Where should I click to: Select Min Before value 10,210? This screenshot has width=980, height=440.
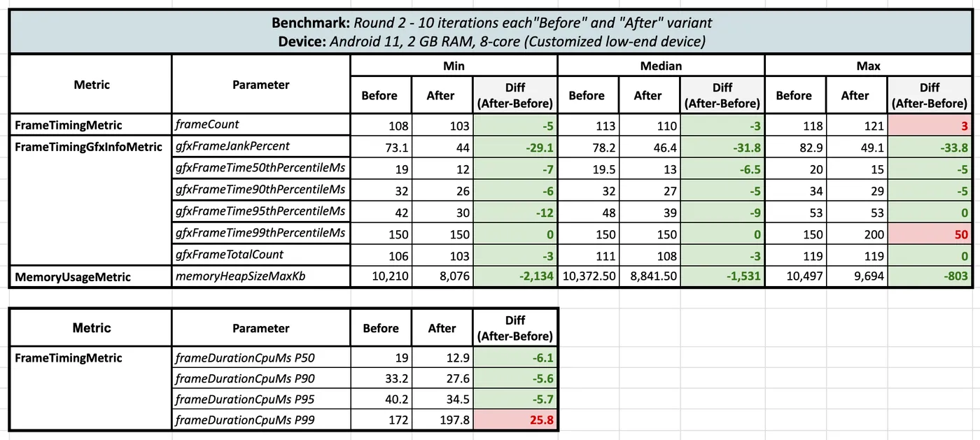[x=379, y=276]
